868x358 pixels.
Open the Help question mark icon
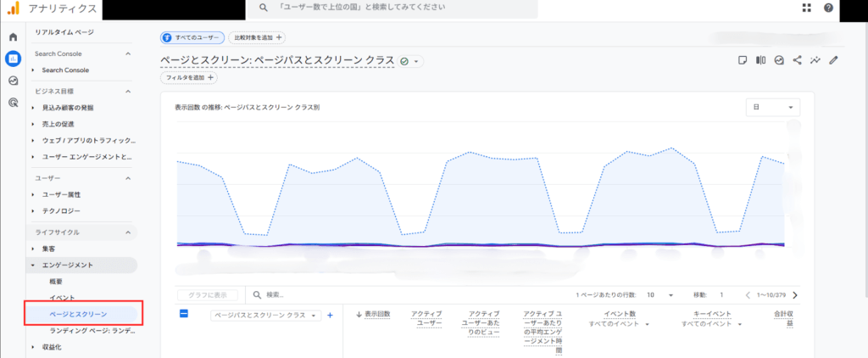[827, 8]
